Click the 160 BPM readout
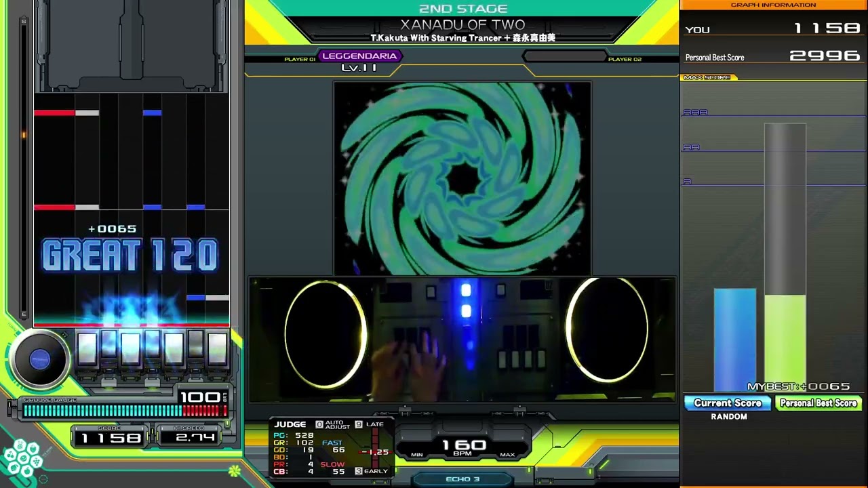 coord(464,446)
